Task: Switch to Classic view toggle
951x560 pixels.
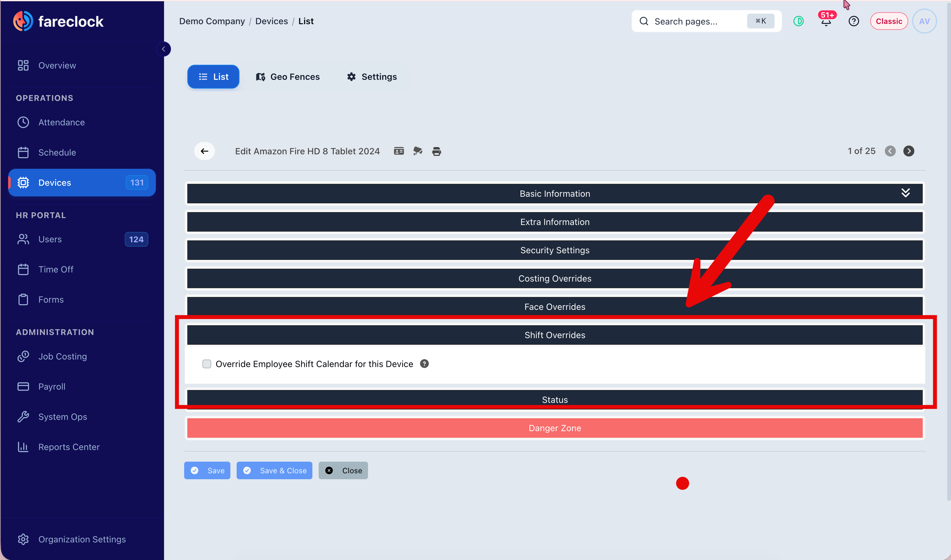Action: coord(889,21)
